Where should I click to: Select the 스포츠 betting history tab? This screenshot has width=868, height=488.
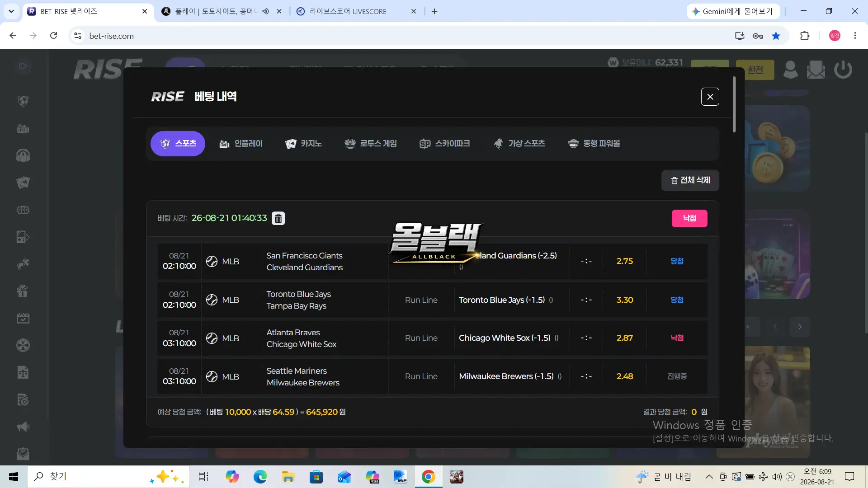pyautogui.click(x=178, y=144)
